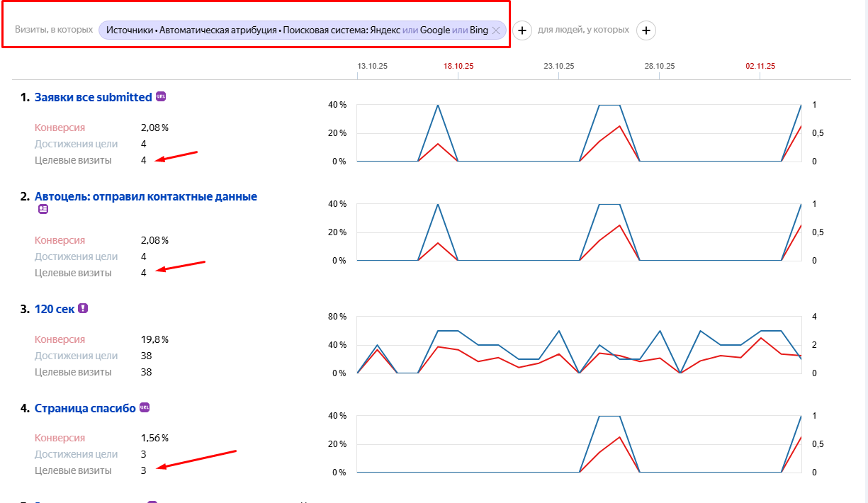The height and width of the screenshot is (503, 868).
Task: Open the 120 сек goal report
Action: (x=55, y=309)
